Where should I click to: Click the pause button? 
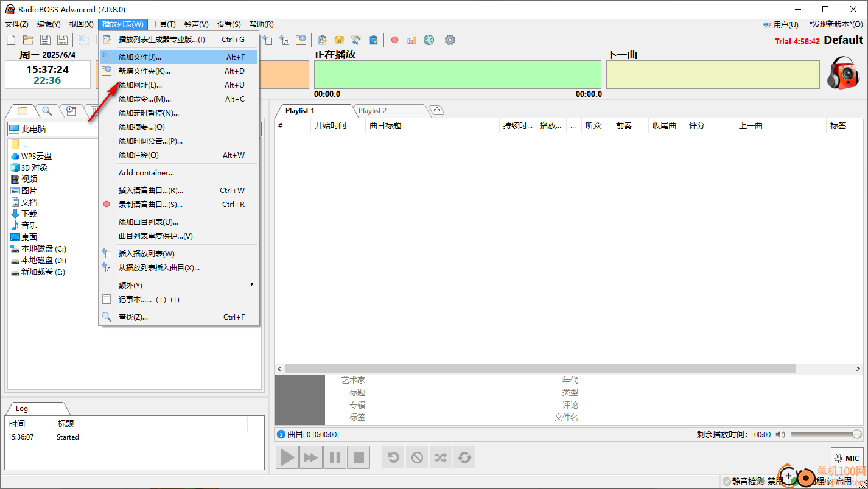coord(335,457)
